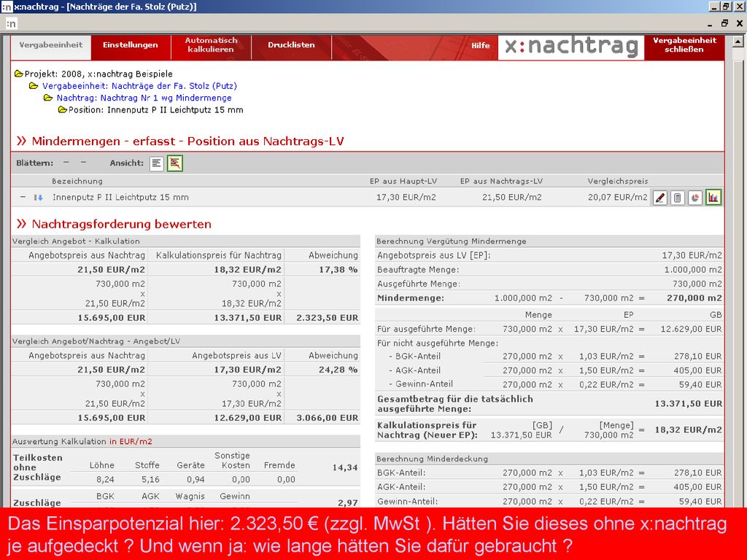The height and width of the screenshot is (560, 747).
Task: Select the bar chart evaluation icon
Action: click(713, 198)
